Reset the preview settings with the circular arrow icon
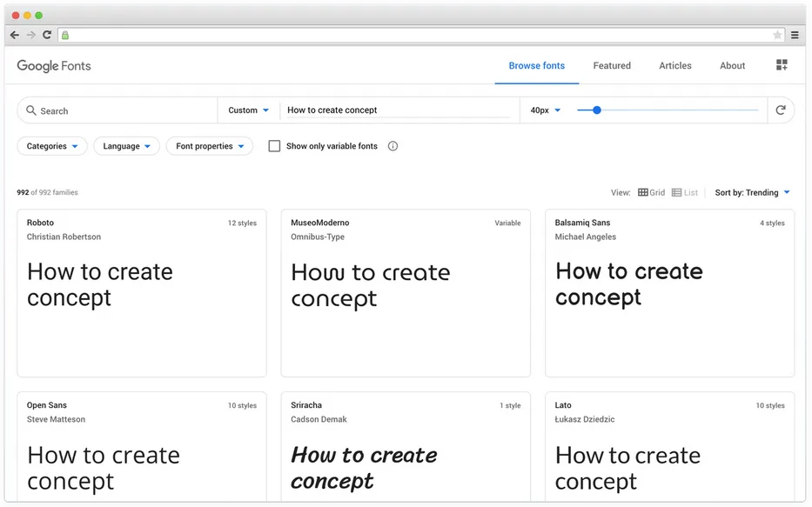This screenshot has width=812, height=507. (781, 110)
